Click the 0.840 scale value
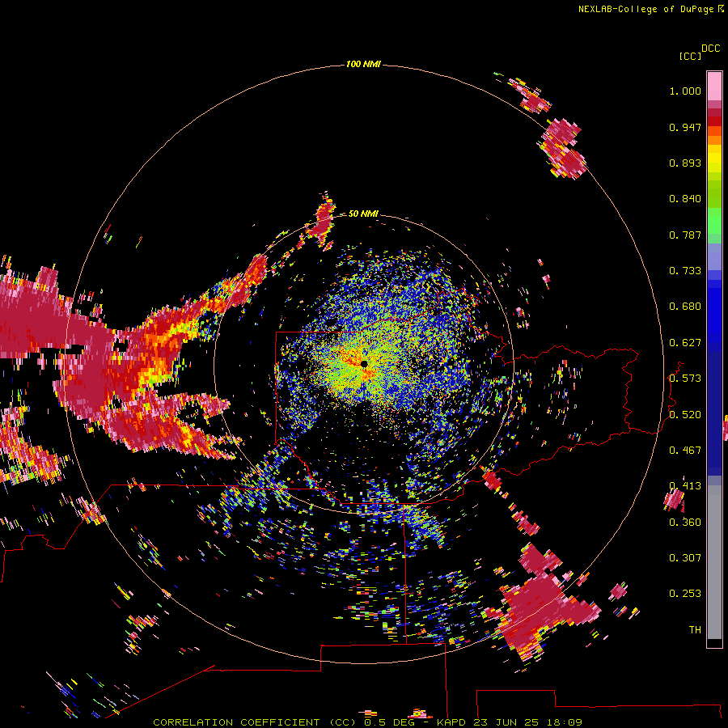The width and height of the screenshot is (728, 728). [685, 199]
